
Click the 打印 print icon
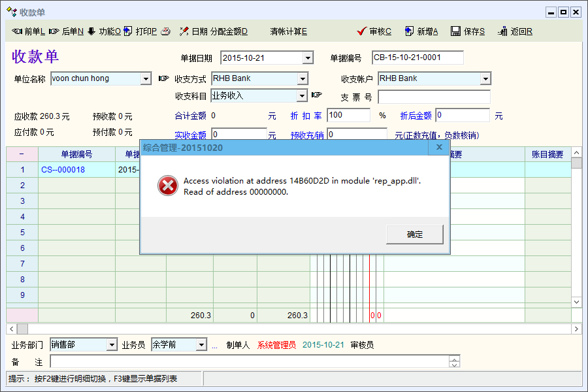(128, 31)
